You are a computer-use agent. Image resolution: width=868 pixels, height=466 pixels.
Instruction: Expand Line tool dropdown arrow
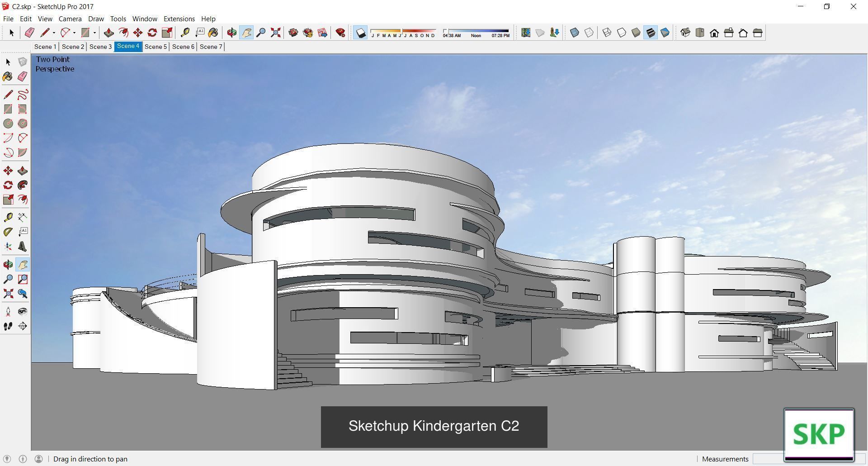(x=54, y=33)
